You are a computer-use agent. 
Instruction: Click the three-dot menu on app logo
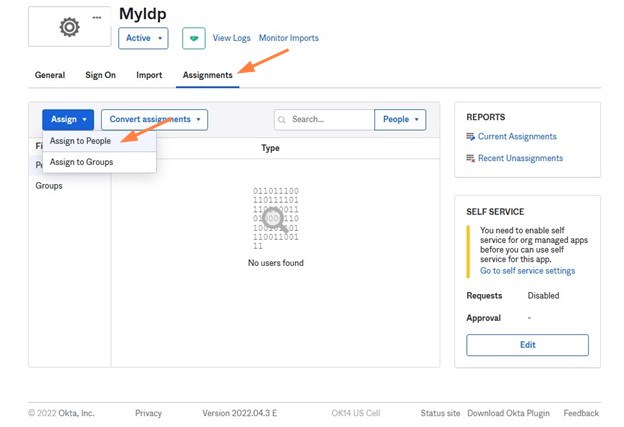(97, 18)
